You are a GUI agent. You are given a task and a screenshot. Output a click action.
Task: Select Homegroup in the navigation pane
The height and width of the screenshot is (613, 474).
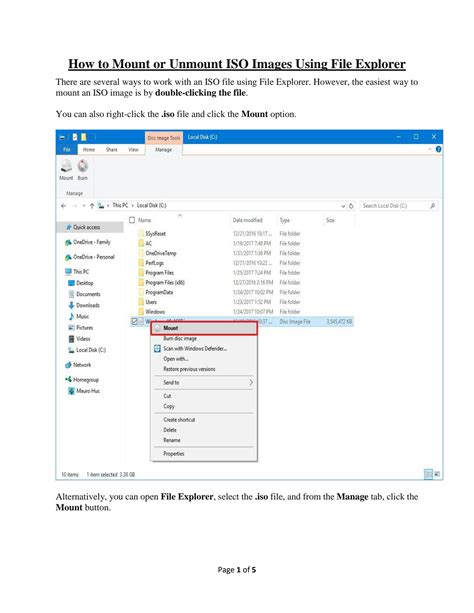coord(82,380)
